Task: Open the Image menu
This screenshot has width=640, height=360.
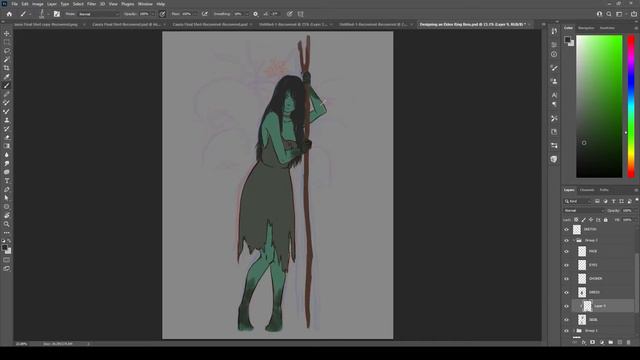Action: [x=38, y=4]
